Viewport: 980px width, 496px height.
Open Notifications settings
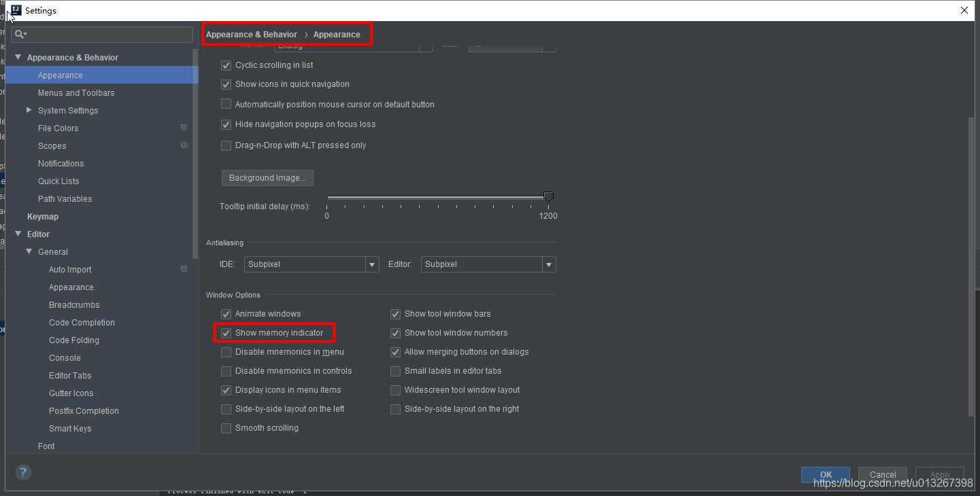pyautogui.click(x=61, y=164)
